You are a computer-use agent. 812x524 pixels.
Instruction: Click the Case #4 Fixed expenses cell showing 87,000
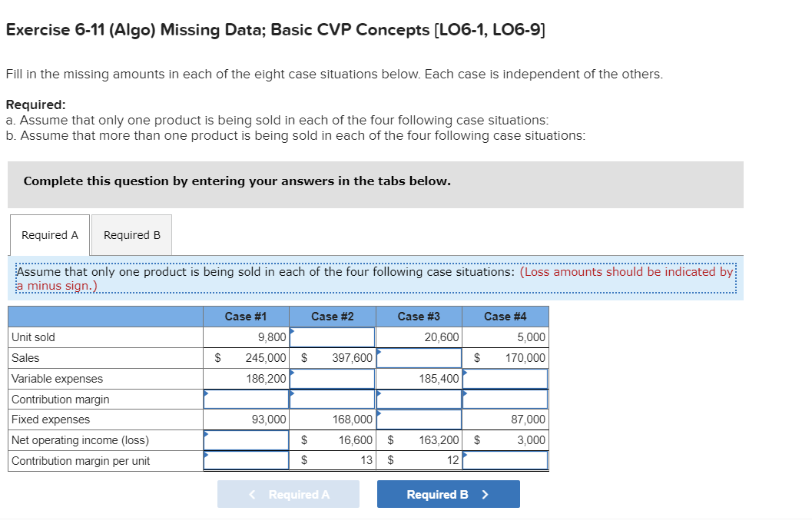pyautogui.click(x=505, y=420)
